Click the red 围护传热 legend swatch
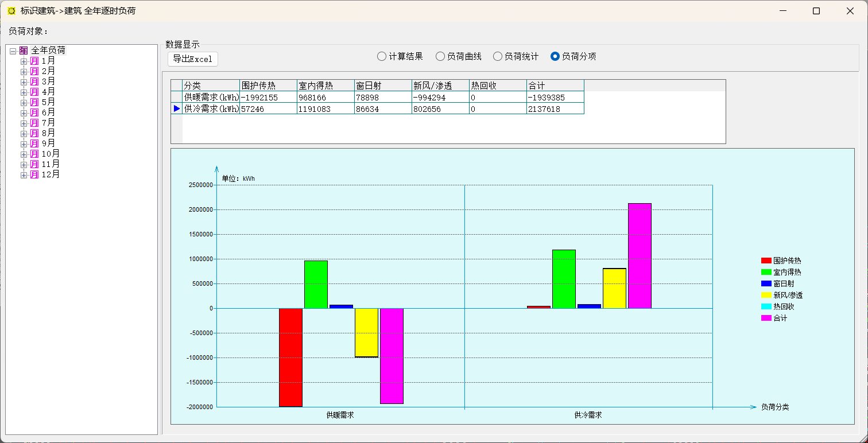868x443 pixels. click(766, 261)
